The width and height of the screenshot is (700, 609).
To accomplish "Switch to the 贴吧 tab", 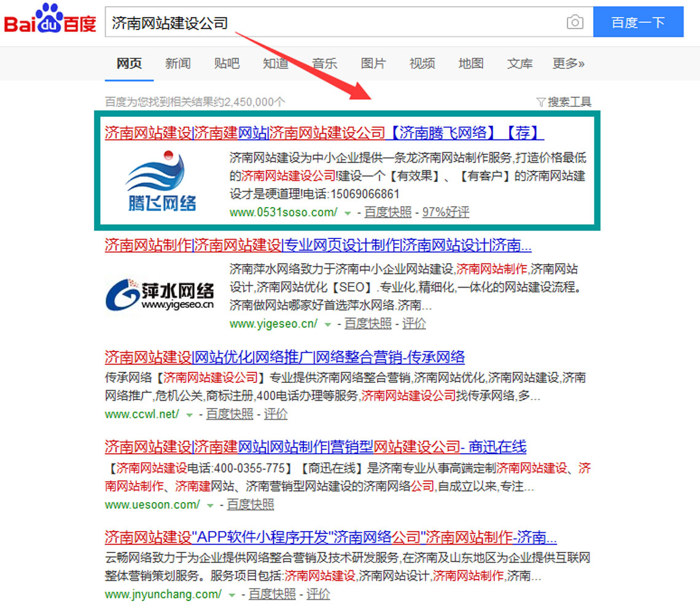I will click(x=227, y=63).
